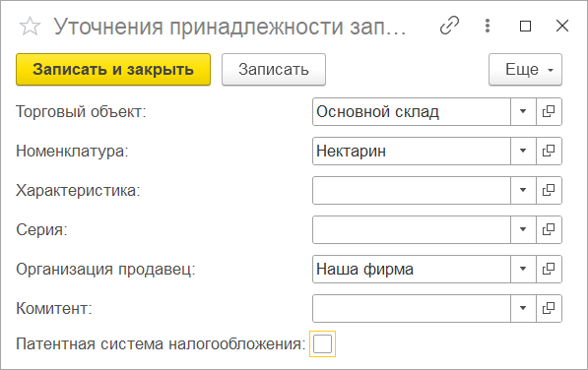This screenshot has height=370, width=588.
Task: Maximize the form window
Action: [x=525, y=27]
